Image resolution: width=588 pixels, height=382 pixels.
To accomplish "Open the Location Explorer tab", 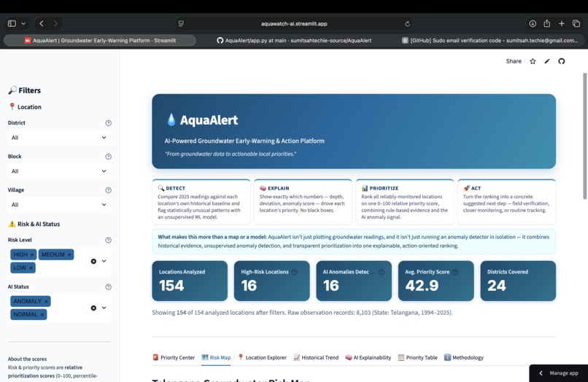I will pos(262,358).
